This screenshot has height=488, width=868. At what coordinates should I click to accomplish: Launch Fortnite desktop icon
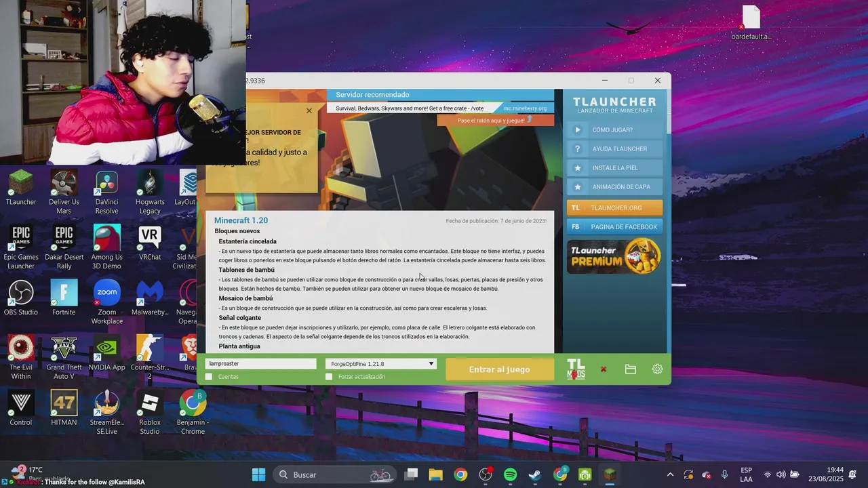pos(64,298)
